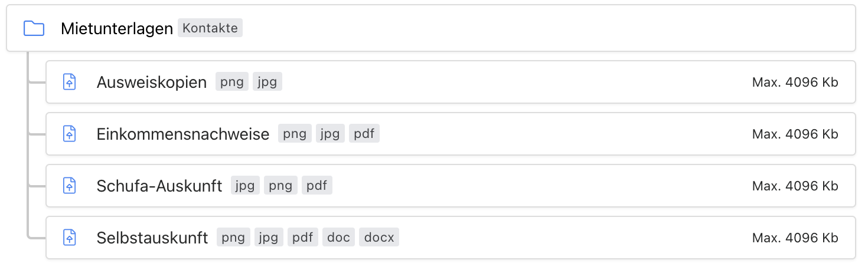The image size is (868, 270).
Task: Open the Einkommensnachweise document entry
Action: pos(183,134)
